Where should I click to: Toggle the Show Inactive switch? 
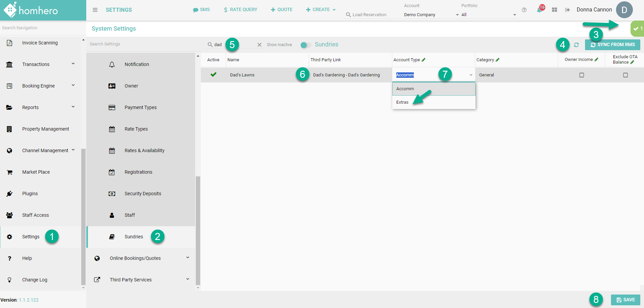coord(305,45)
